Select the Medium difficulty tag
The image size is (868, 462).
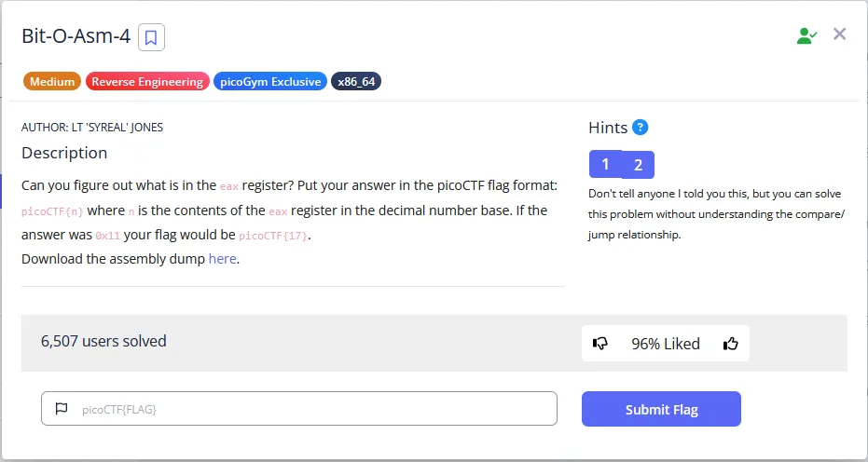coord(52,82)
